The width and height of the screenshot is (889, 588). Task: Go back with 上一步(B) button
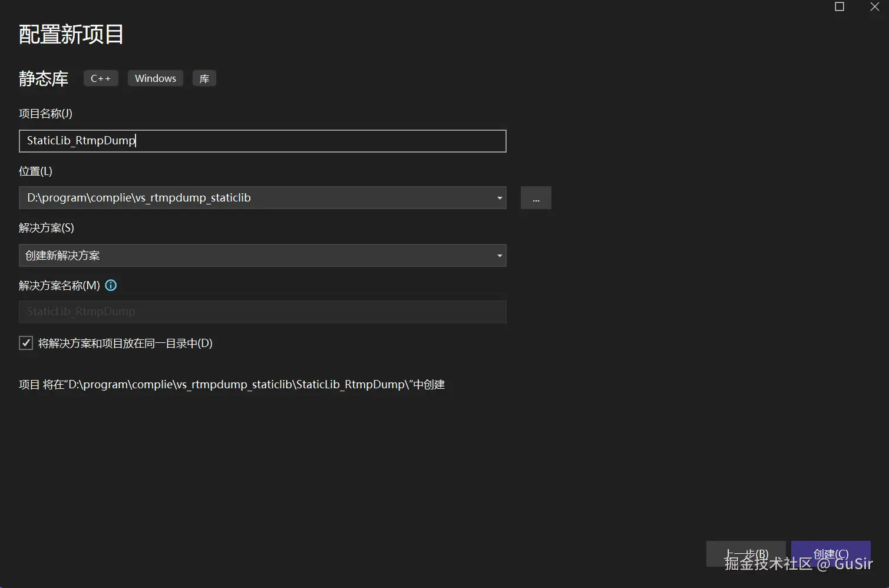coord(745,554)
